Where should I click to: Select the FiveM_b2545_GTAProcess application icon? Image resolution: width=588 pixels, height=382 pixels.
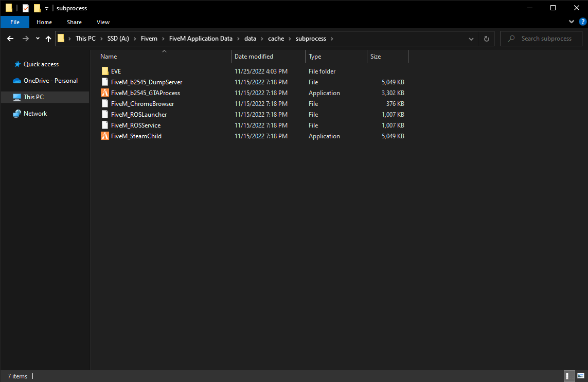point(105,93)
